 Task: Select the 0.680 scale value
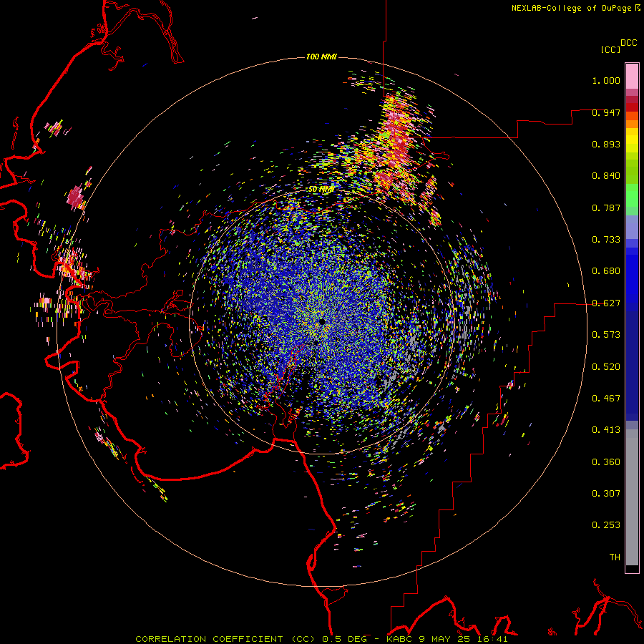click(x=606, y=271)
